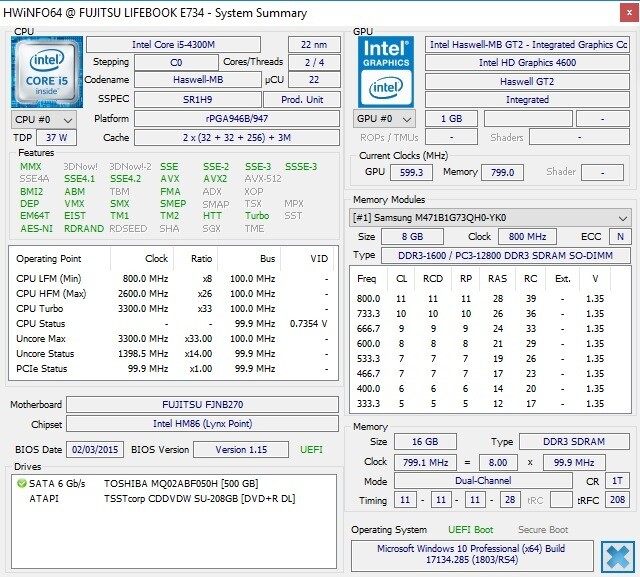Click the GPU memory size 1 GB
640x577 pixels.
451,119
